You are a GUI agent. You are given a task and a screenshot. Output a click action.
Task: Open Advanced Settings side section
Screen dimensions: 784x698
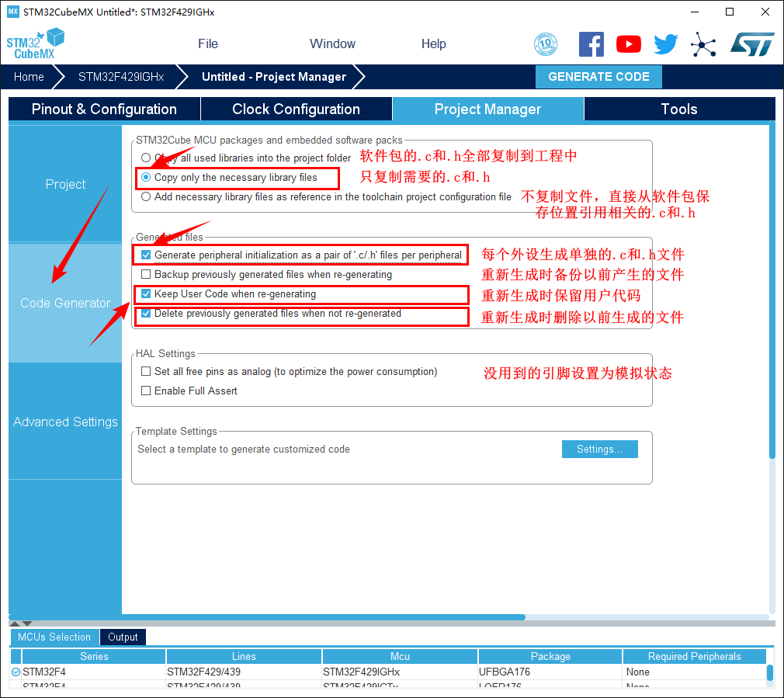tap(65, 422)
